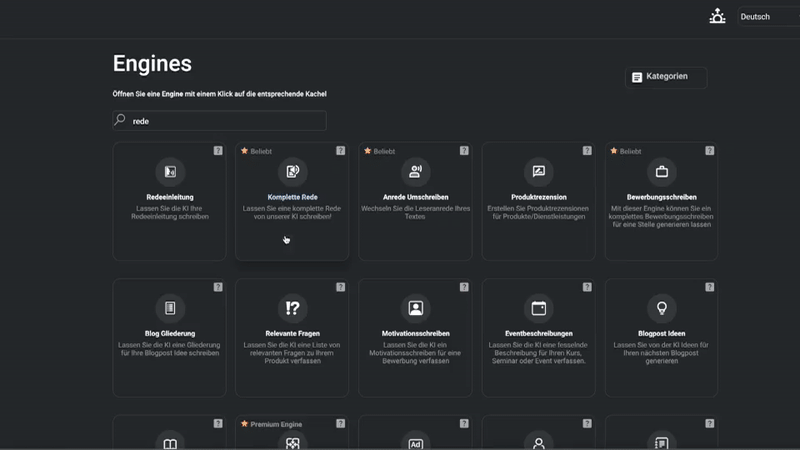800x450 pixels.
Task: Click the Engines page heading
Action: click(x=152, y=64)
